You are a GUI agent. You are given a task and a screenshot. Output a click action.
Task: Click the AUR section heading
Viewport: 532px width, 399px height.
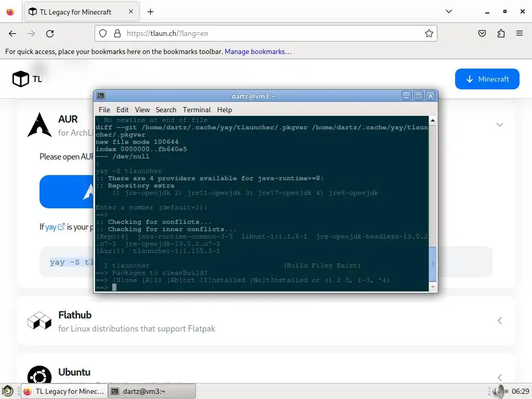pyautogui.click(x=68, y=119)
